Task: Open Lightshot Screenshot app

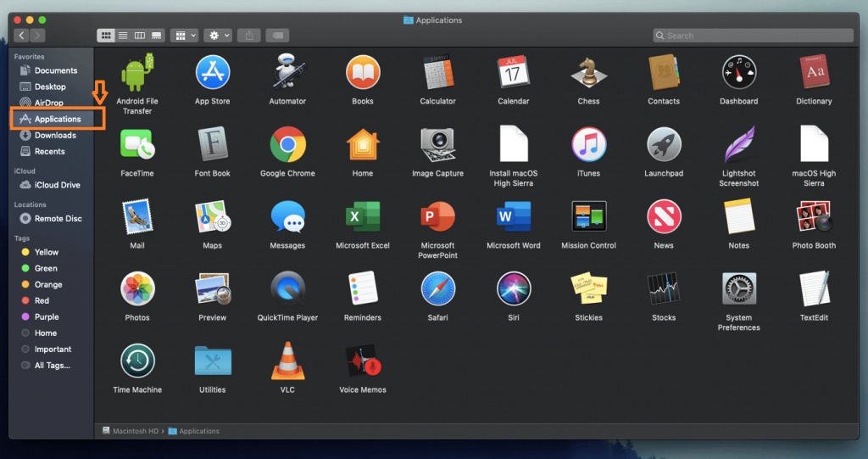Action: [x=738, y=145]
